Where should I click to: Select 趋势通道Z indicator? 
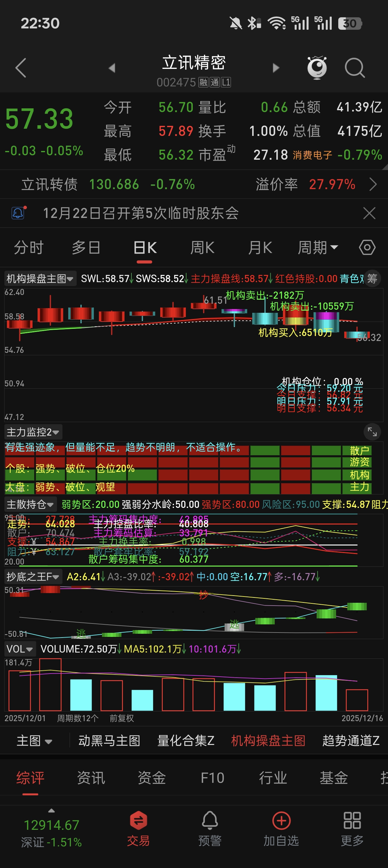[x=351, y=741]
